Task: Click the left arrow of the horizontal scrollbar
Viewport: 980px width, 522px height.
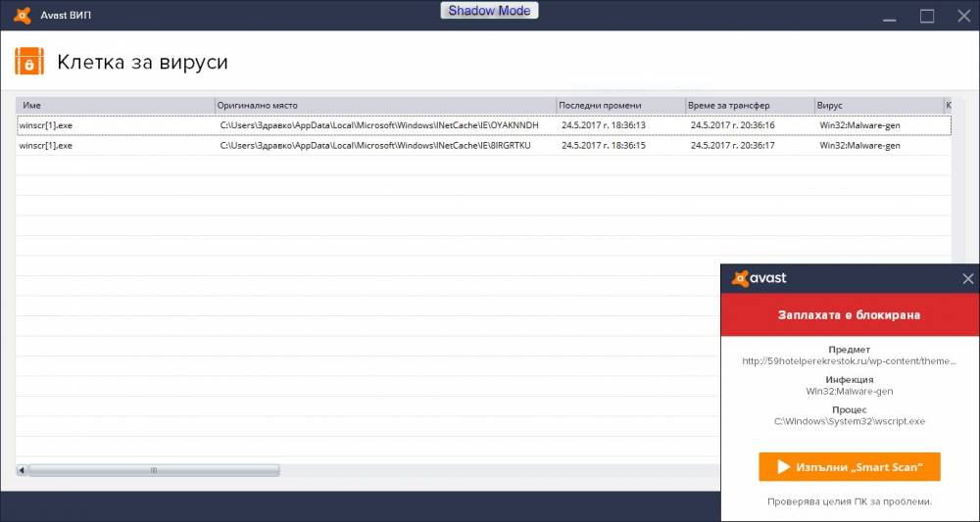Action: coord(22,470)
